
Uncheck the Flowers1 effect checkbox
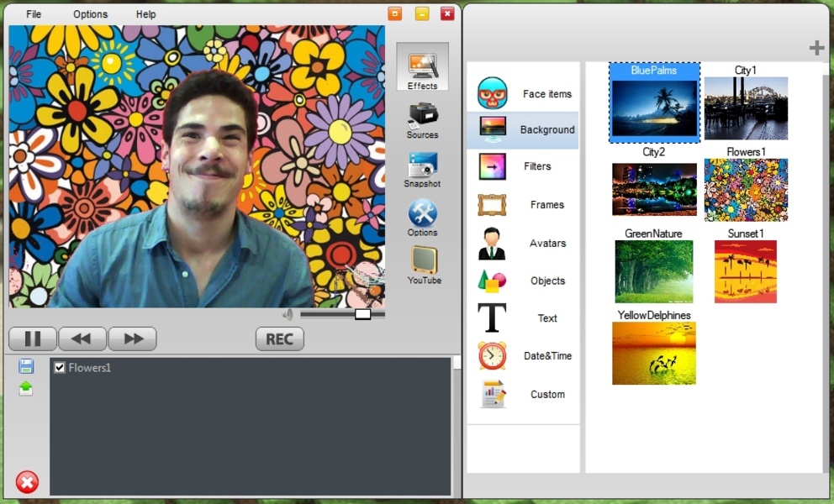60,367
